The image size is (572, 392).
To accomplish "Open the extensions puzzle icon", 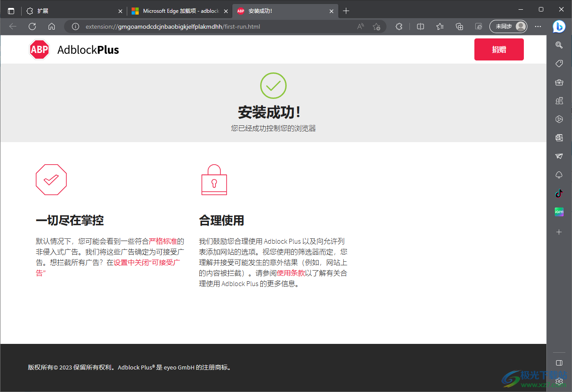I will (399, 26).
